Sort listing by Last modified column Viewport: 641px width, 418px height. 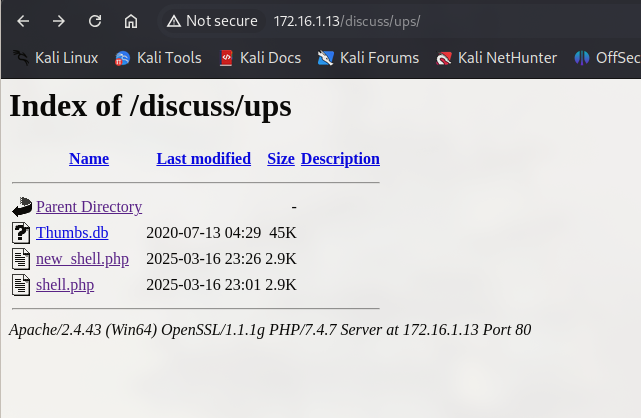tap(204, 158)
